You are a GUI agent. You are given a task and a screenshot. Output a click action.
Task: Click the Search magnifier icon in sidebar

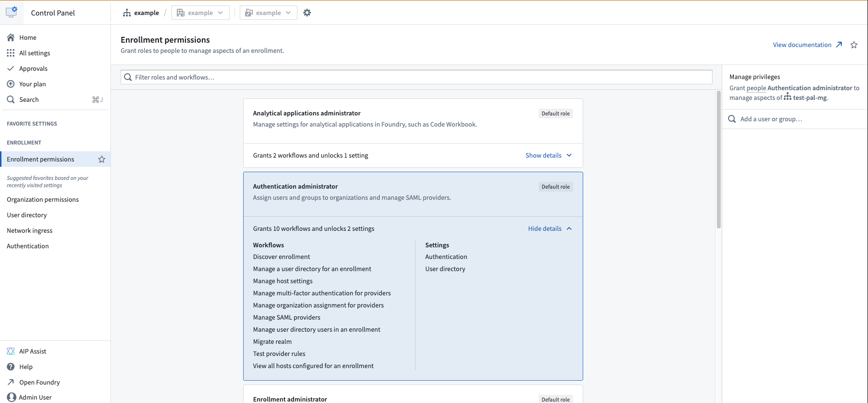pos(11,99)
